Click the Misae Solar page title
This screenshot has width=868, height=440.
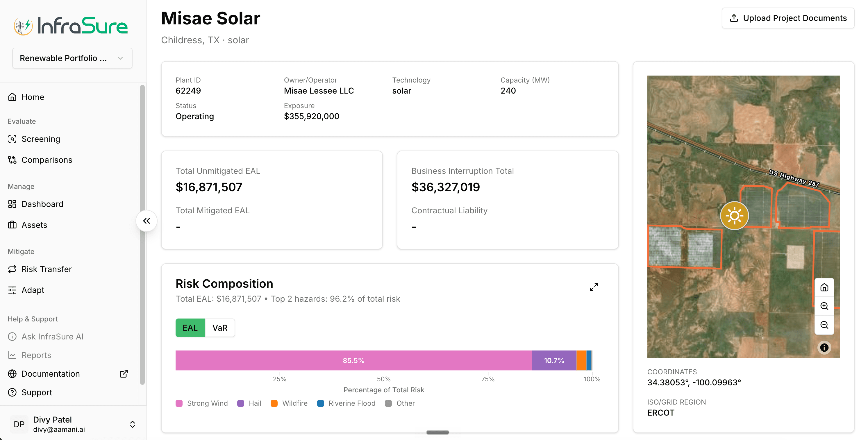tap(210, 18)
